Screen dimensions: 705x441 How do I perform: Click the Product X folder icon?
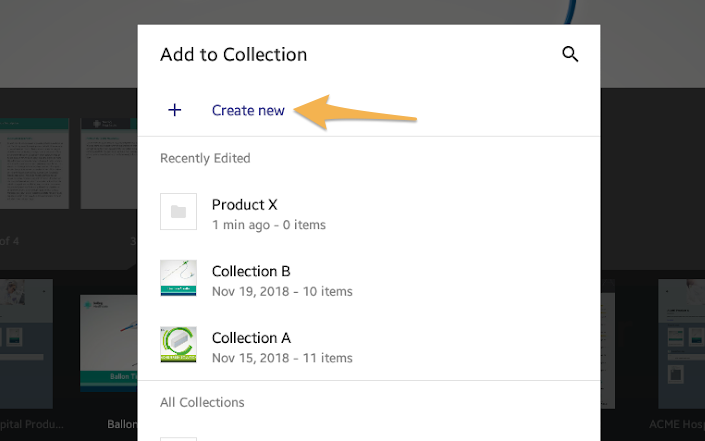[178, 211]
